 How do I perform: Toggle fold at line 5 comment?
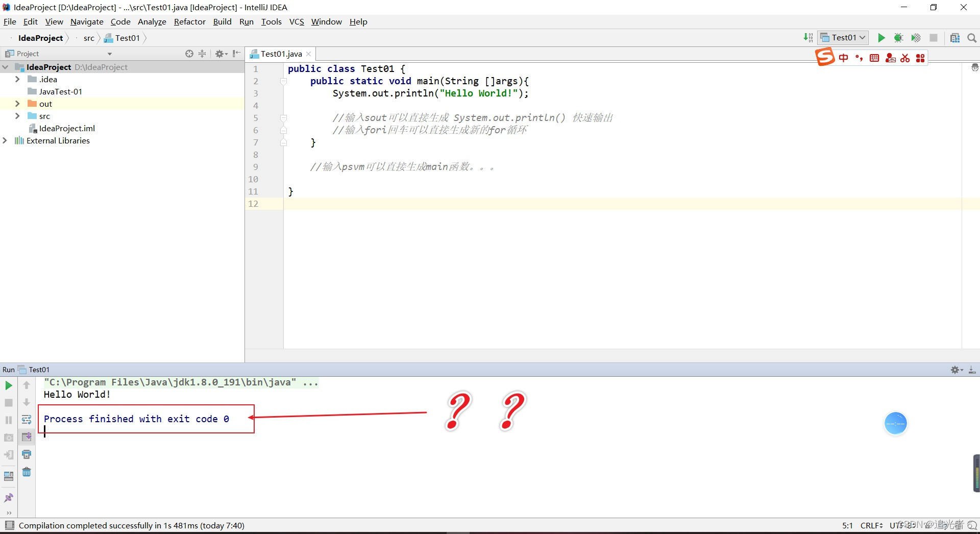(283, 118)
